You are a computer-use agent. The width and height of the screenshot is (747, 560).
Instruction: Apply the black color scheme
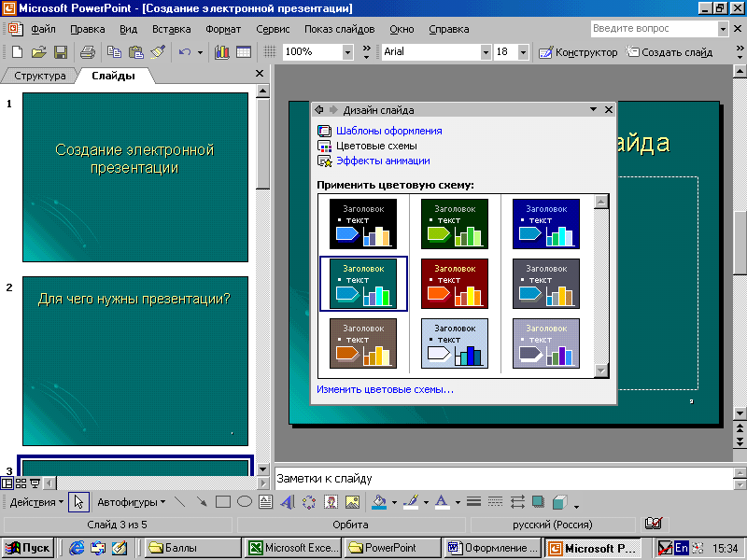pyautogui.click(x=363, y=224)
